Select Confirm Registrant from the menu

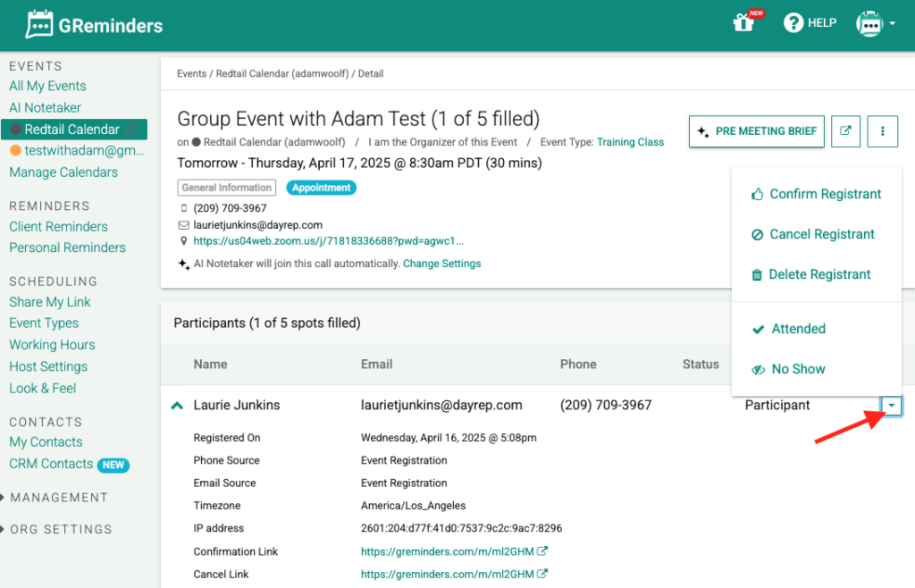[817, 194]
